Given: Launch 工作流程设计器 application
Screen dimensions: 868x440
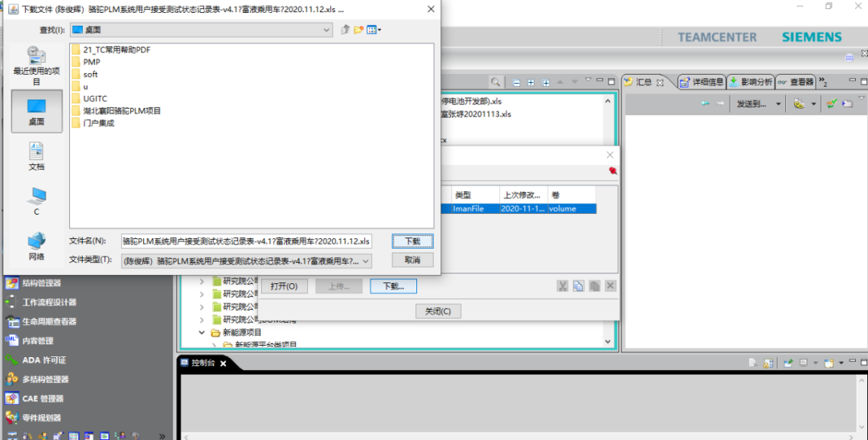Looking at the screenshot, I should click(x=41, y=302).
